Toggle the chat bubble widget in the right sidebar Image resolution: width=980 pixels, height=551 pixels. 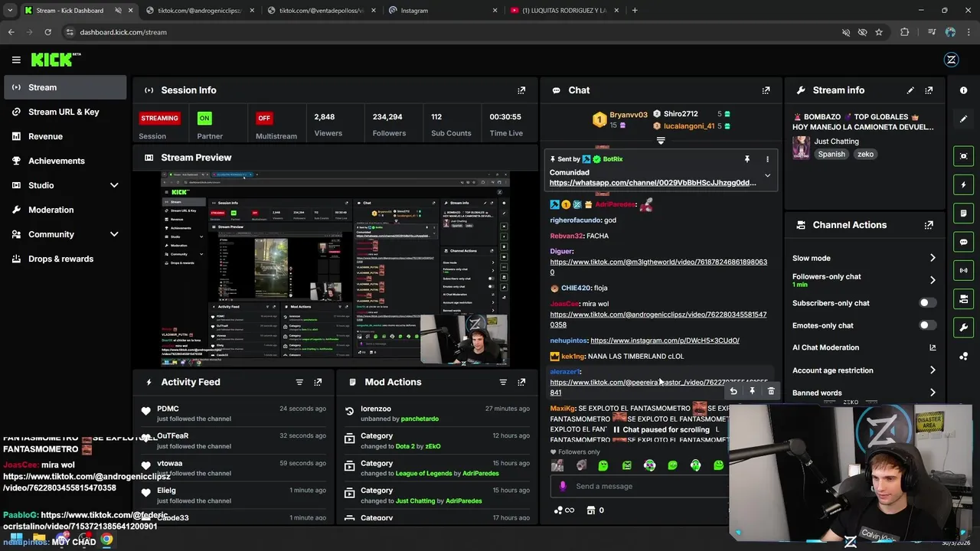click(x=963, y=242)
